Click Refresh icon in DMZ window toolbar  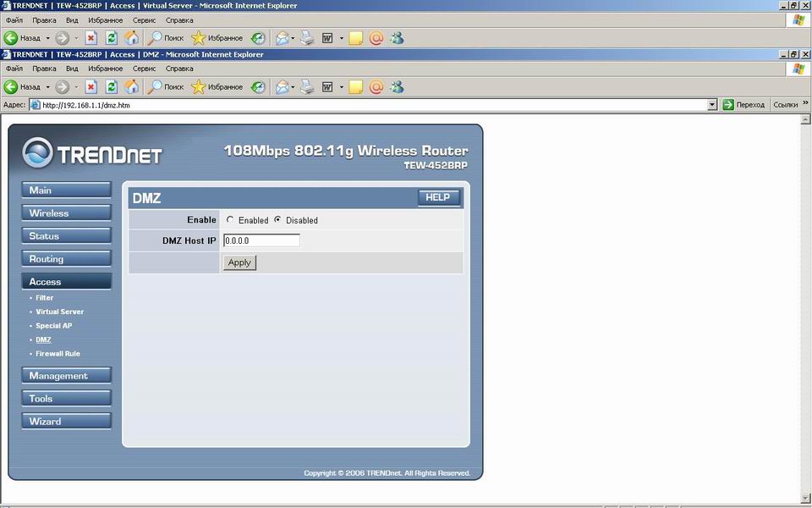point(112,87)
